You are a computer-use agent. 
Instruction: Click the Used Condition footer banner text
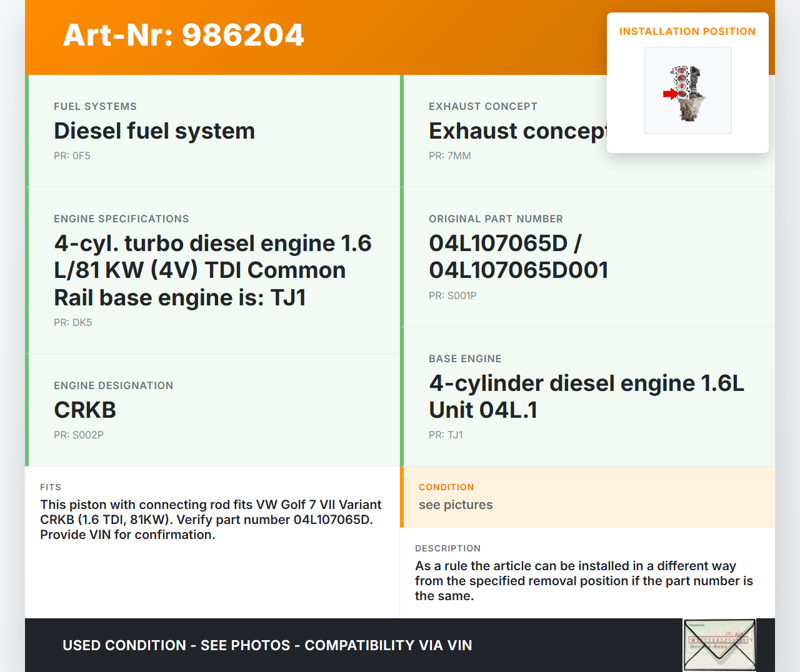click(x=267, y=646)
